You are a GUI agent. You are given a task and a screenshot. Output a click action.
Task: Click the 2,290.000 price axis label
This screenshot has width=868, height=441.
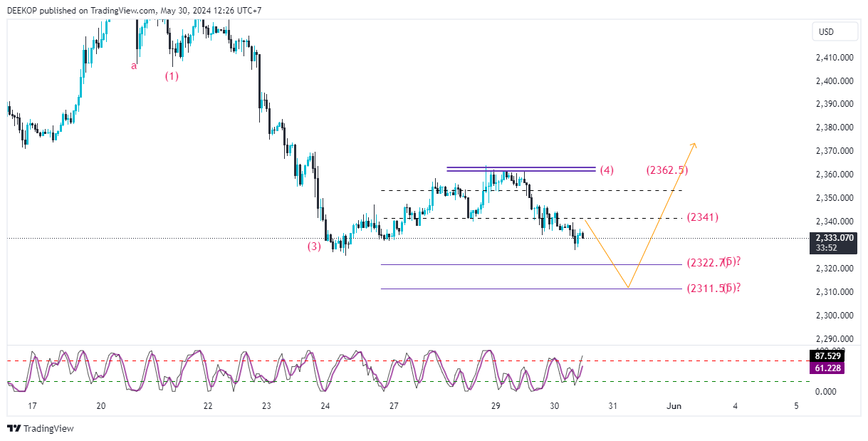coord(834,339)
